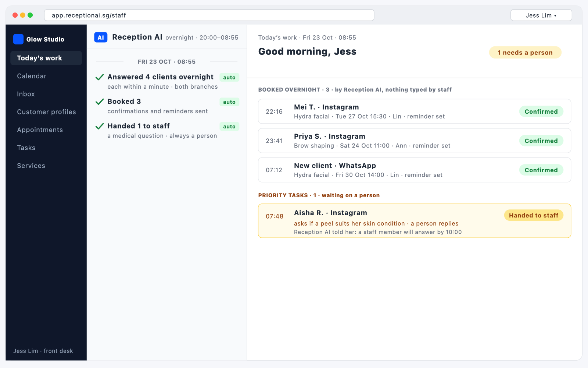The image size is (588, 368).
Task: Open Aisha R. priority task card
Action: pos(415,221)
